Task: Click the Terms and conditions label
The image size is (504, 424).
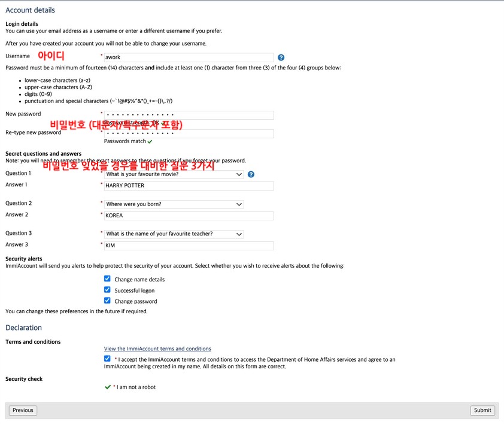Action: [33, 342]
